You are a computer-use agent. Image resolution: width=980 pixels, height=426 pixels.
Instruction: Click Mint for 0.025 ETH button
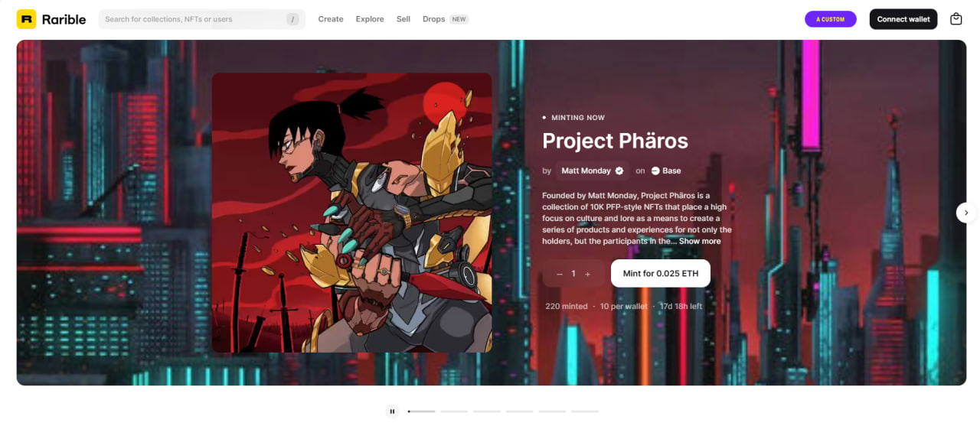[x=661, y=274]
